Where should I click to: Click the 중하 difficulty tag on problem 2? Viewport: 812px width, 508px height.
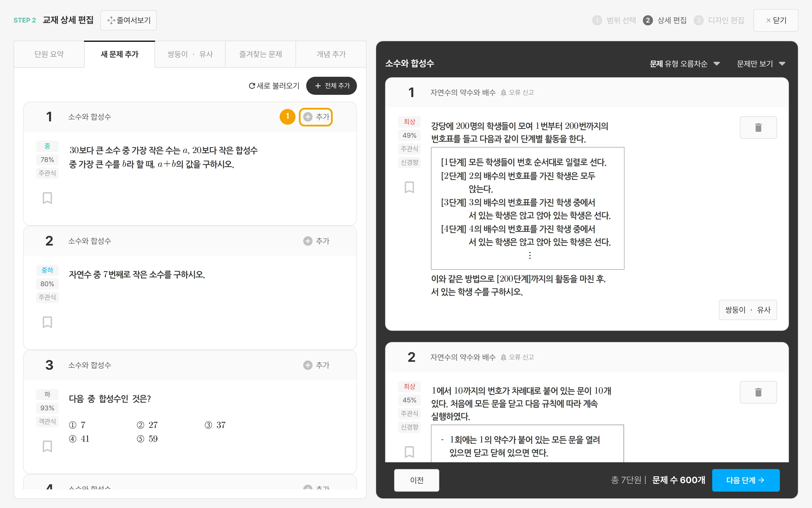pyautogui.click(x=47, y=270)
